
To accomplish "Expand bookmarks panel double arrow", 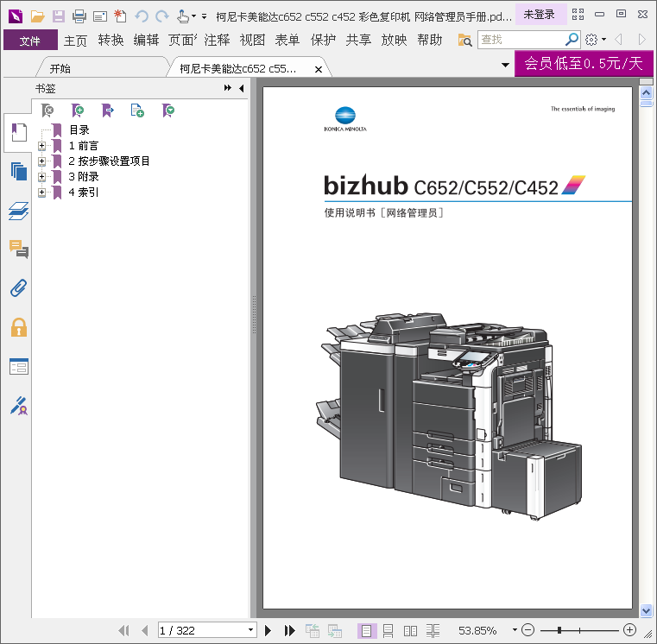I will 228,88.
